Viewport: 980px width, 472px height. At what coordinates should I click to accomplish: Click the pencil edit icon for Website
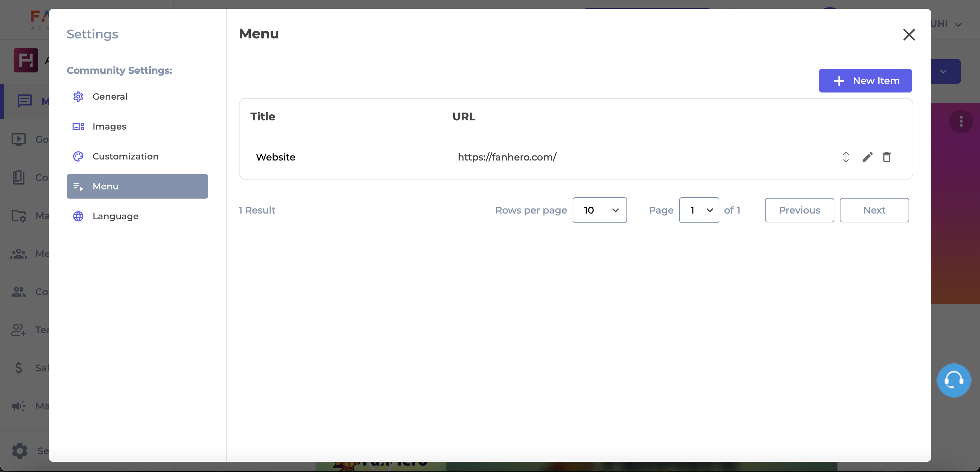tap(867, 157)
